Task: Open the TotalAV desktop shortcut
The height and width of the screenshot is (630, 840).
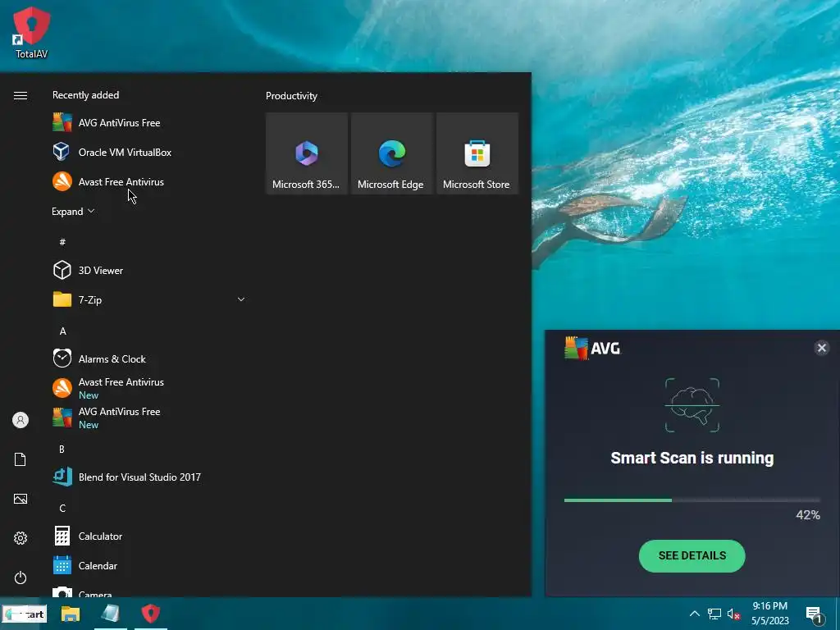Action: pyautogui.click(x=32, y=32)
